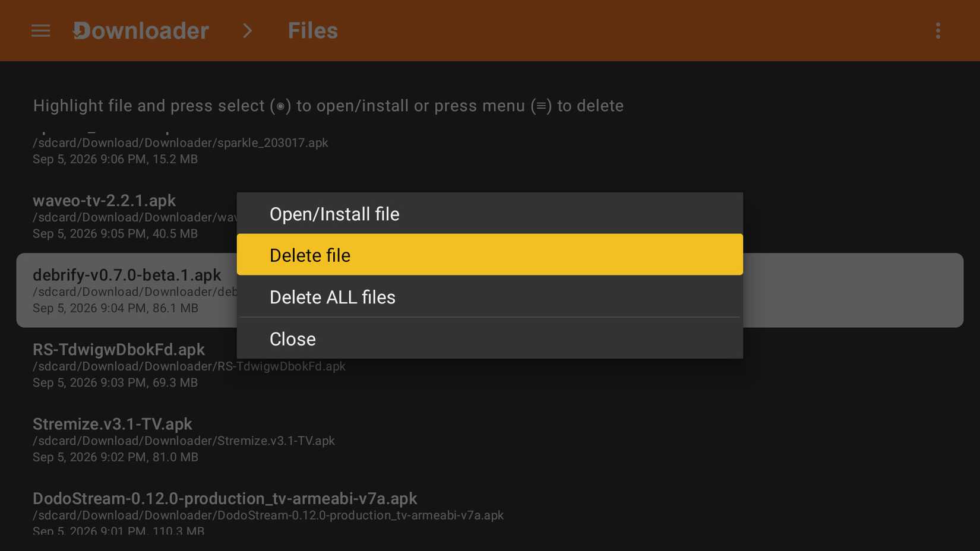This screenshot has width=980, height=551.
Task: Click the breadcrumb chevron arrow
Action: 248,31
